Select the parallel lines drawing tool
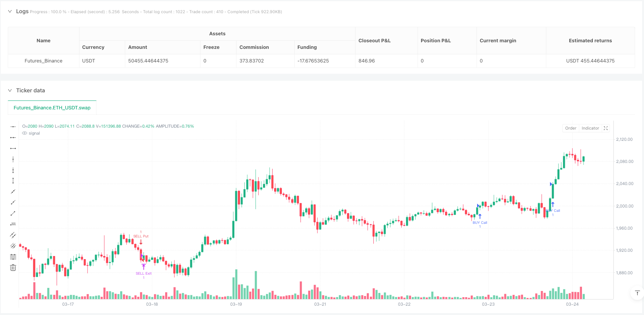 13,235
